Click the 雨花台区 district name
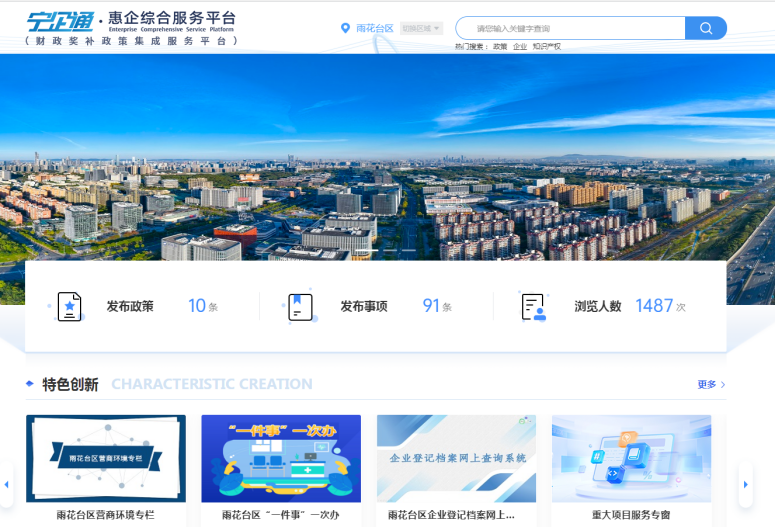This screenshot has width=775, height=527. tap(375, 28)
